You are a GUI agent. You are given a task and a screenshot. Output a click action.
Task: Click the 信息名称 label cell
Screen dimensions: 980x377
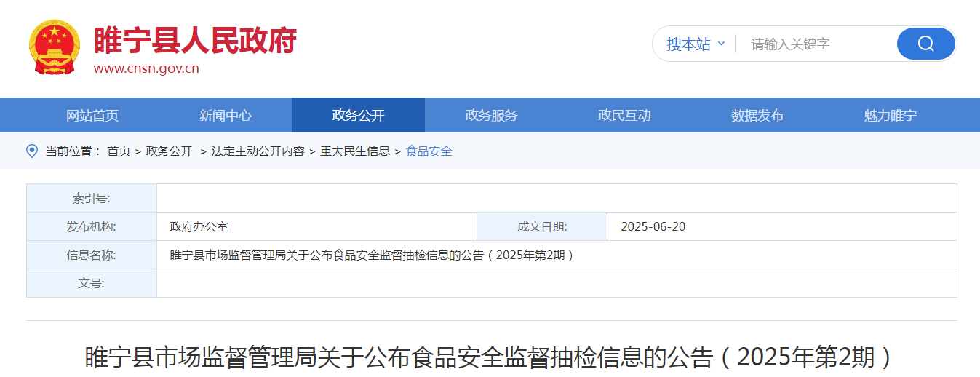pyautogui.click(x=92, y=255)
